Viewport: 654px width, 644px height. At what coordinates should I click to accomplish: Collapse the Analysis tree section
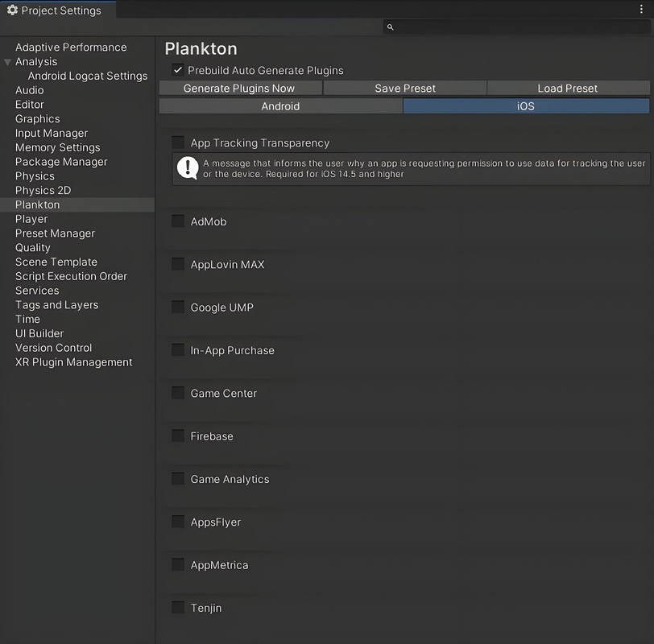7,62
